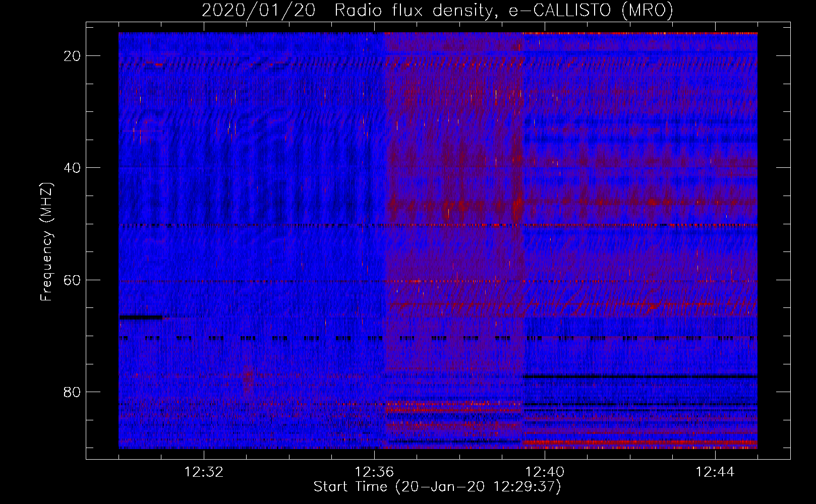Click the frequency tick label "40"
816x504 pixels.
73,168
